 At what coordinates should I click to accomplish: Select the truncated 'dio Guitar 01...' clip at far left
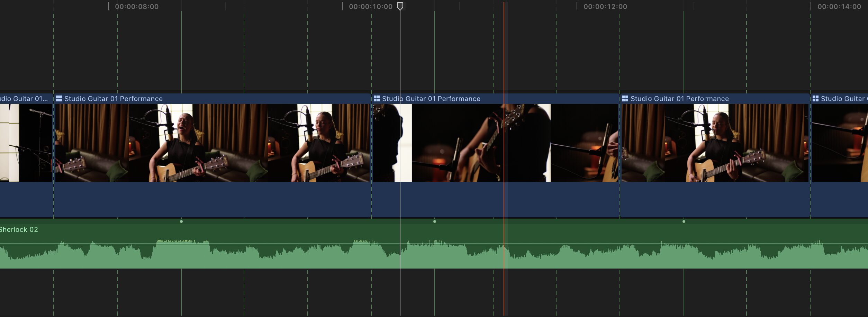pyautogui.click(x=24, y=99)
